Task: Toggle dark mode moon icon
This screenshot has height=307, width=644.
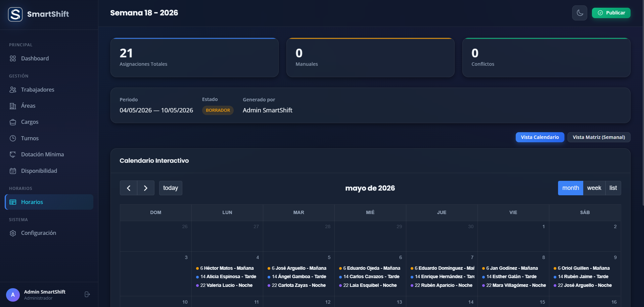Action: [580, 13]
